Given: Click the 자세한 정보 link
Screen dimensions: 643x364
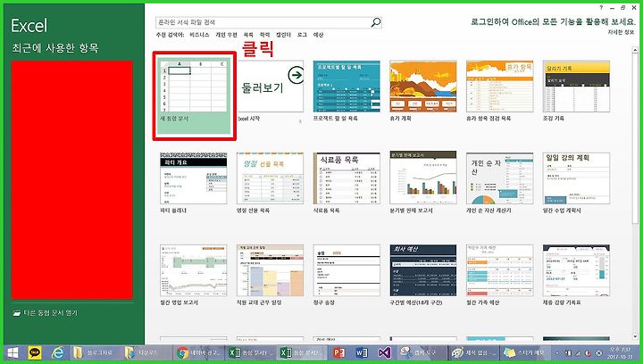Looking at the screenshot, I should click(x=622, y=32).
